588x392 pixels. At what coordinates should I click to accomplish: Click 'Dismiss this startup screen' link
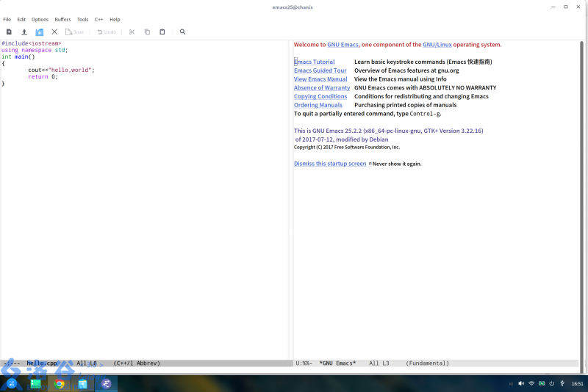330,164
